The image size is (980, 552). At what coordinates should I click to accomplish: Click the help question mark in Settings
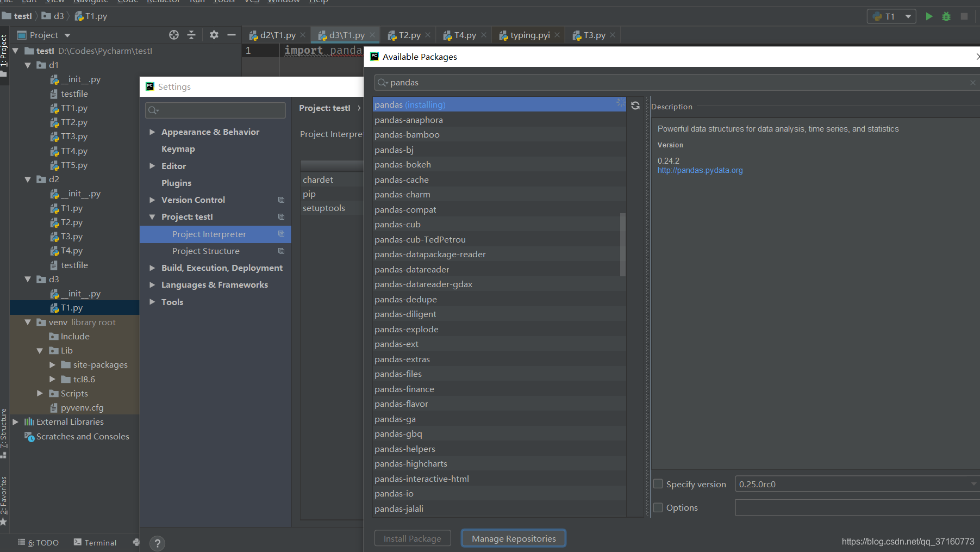tap(157, 543)
